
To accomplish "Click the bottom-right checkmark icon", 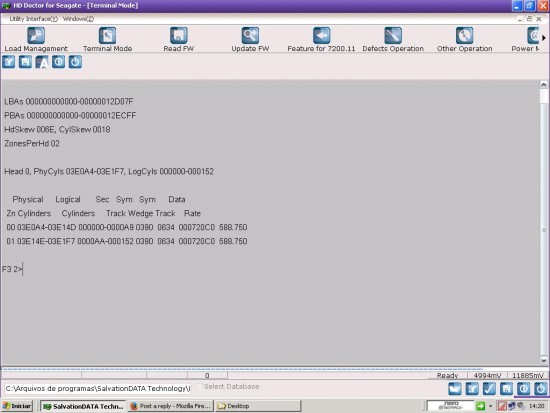I will point(489,389).
